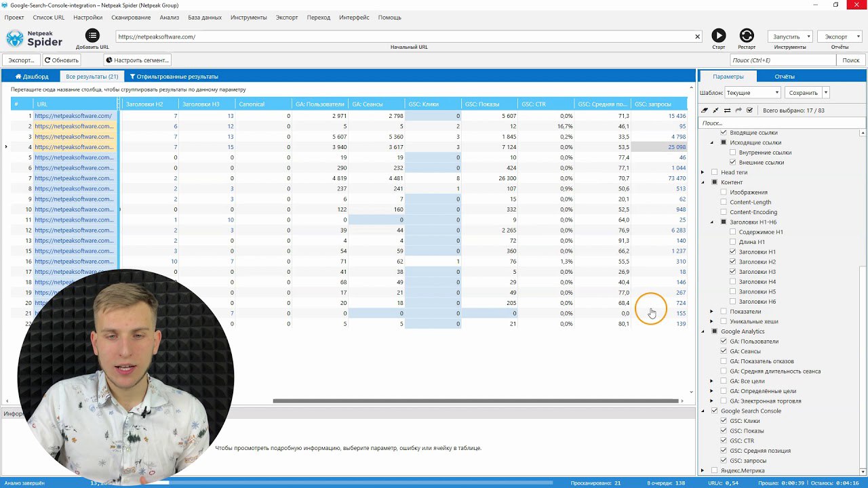The height and width of the screenshot is (488, 868).
Task: Uncheck the GSC: запросы checkbox
Action: (x=724, y=460)
